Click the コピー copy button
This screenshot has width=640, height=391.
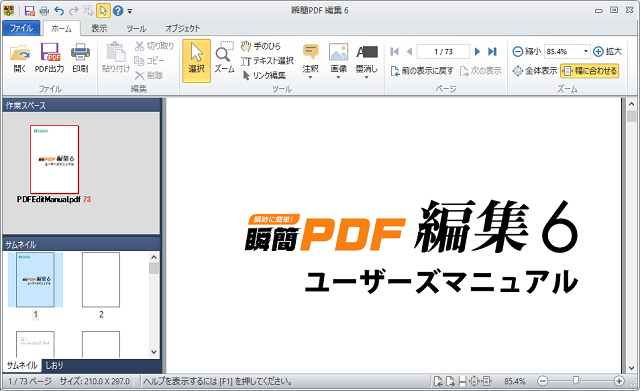point(150,61)
